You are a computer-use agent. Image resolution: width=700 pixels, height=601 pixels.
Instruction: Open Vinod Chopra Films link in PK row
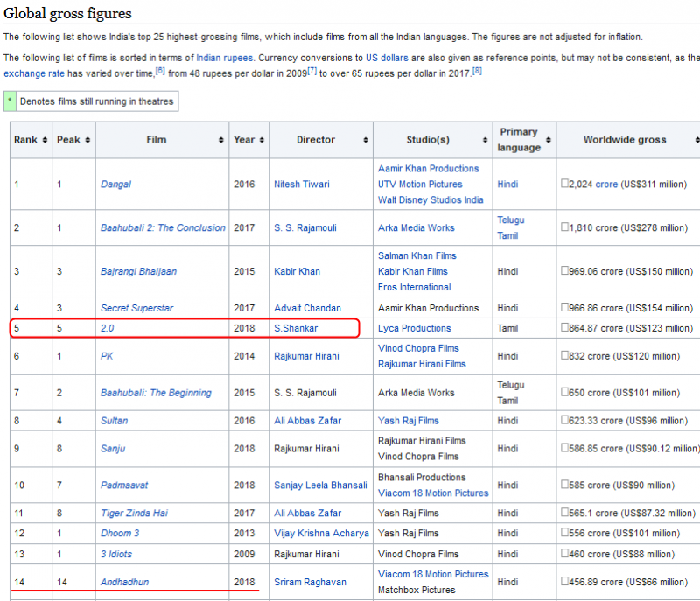[x=419, y=348]
